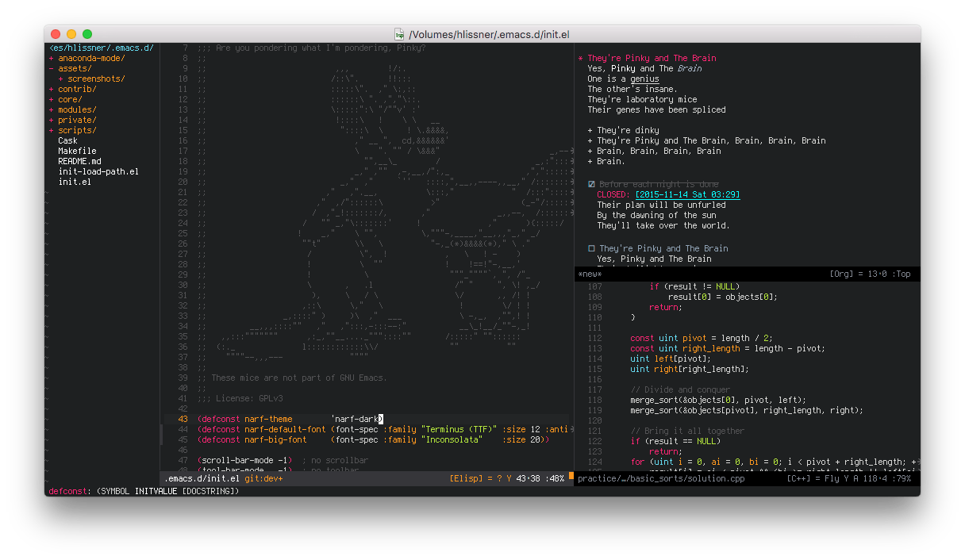Open init-load-path.el in the file tree
Image resolution: width=965 pixels, height=560 pixels.
pos(98,171)
